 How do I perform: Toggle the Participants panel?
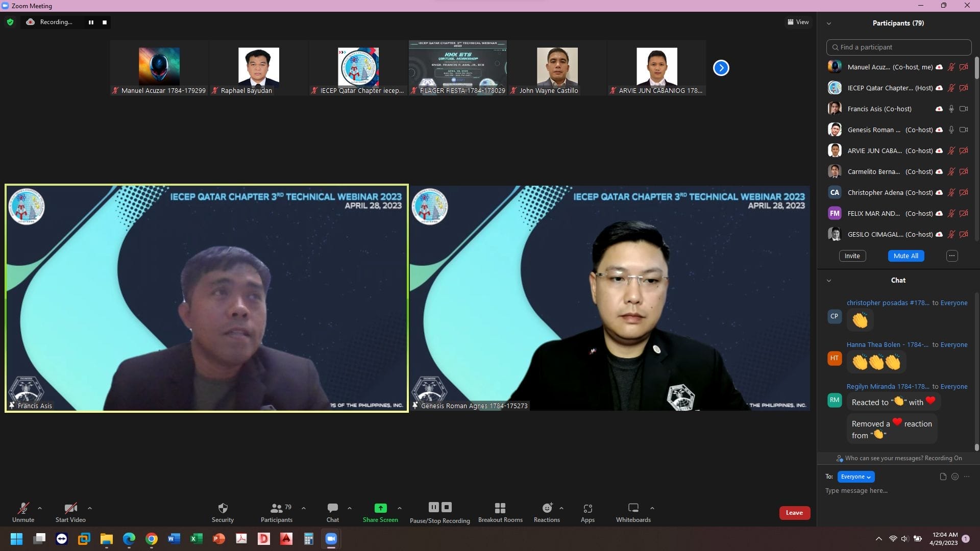click(277, 512)
